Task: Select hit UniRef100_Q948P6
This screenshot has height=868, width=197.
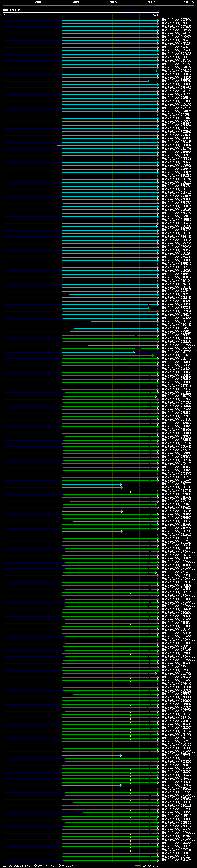Action: pyautogui.click(x=176, y=111)
